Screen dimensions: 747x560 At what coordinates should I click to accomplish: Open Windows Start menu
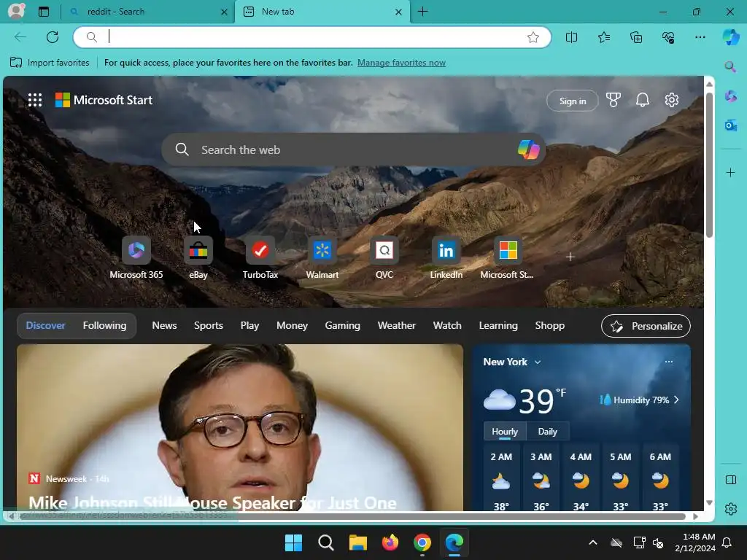[293, 542]
